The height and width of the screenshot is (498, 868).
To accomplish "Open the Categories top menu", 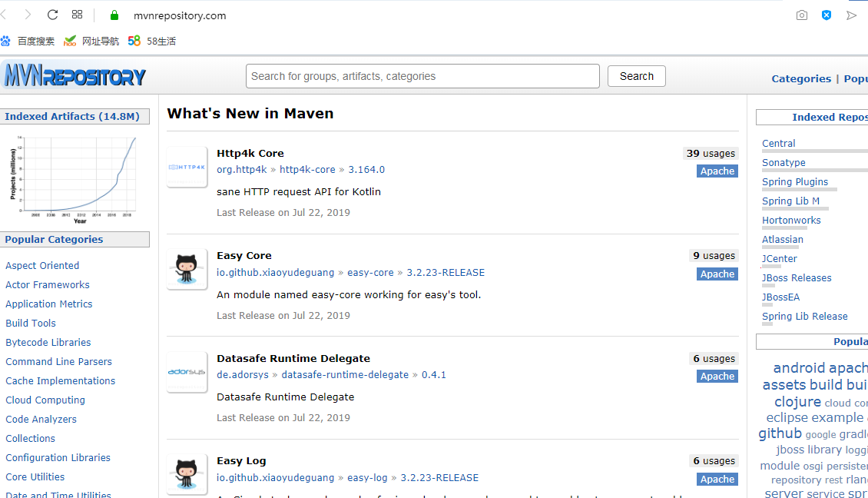I will tap(801, 78).
